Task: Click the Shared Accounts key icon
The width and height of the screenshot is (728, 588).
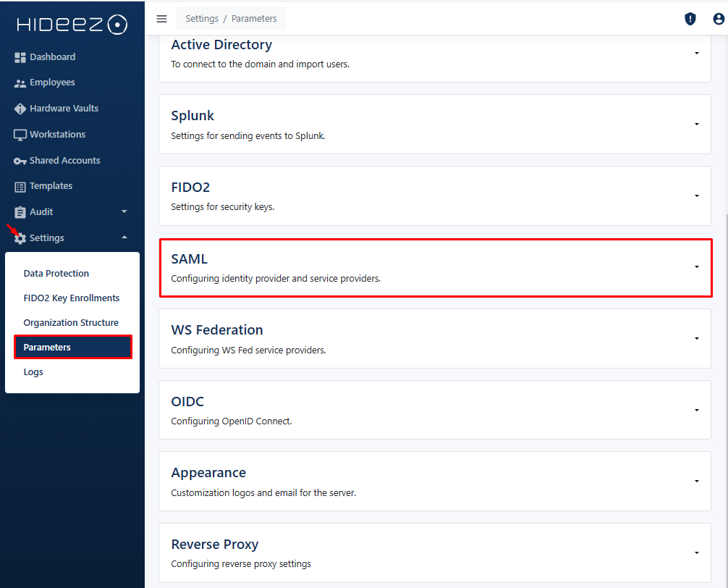Action: pyautogui.click(x=20, y=161)
